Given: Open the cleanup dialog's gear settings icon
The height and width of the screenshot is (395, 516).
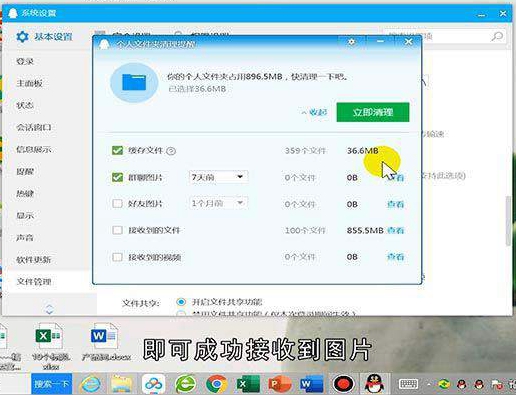Looking at the screenshot, I should (351, 42).
